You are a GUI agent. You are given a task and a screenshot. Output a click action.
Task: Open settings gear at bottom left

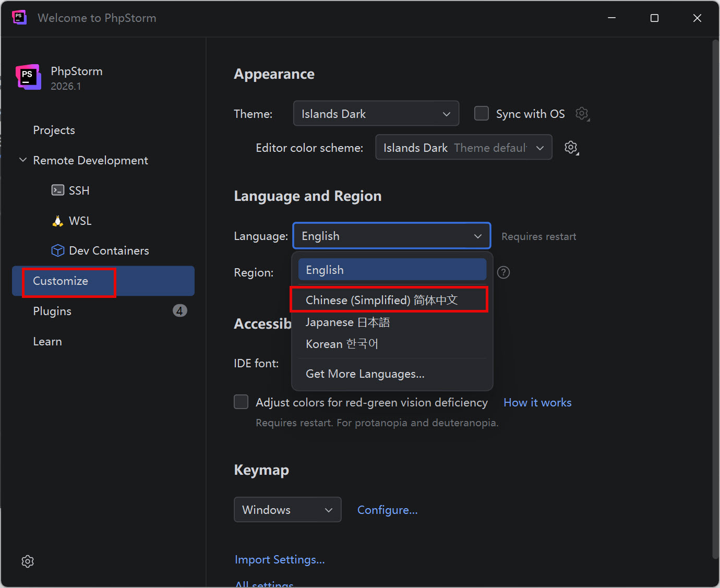(28, 561)
